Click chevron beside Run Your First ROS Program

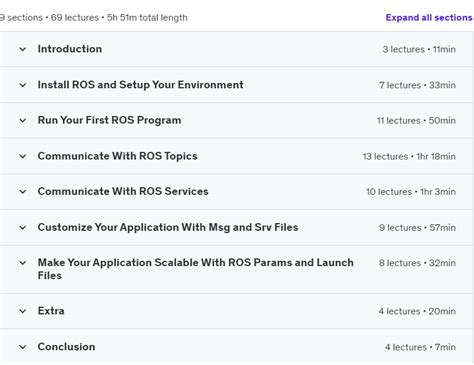click(23, 120)
